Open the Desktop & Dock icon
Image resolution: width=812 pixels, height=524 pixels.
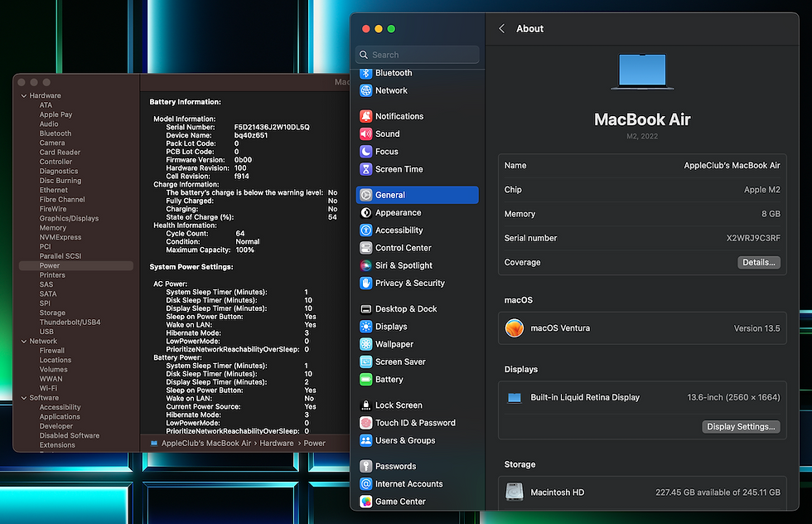point(366,309)
